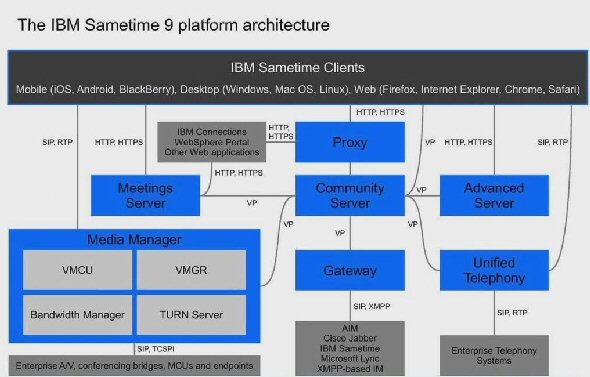Select the VMGR component box
Viewport: 590px width, 377px height.
click(x=191, y=270)
